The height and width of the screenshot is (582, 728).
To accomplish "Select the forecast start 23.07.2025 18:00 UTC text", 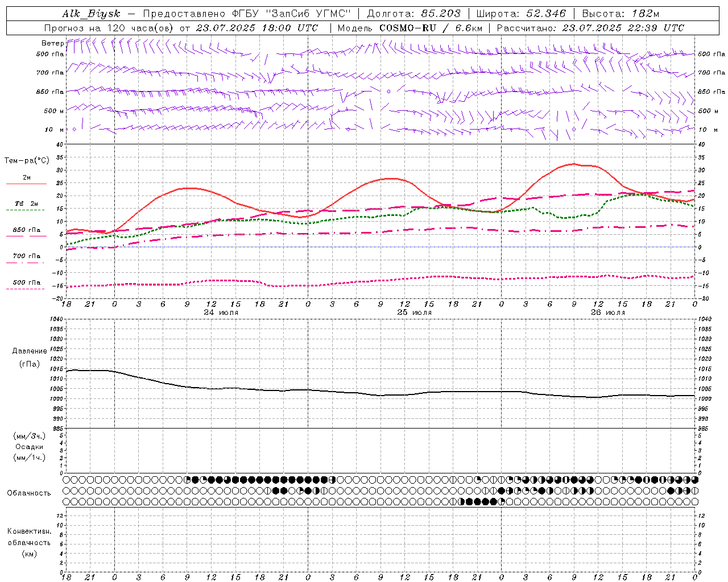I will [x=257, y=28].
